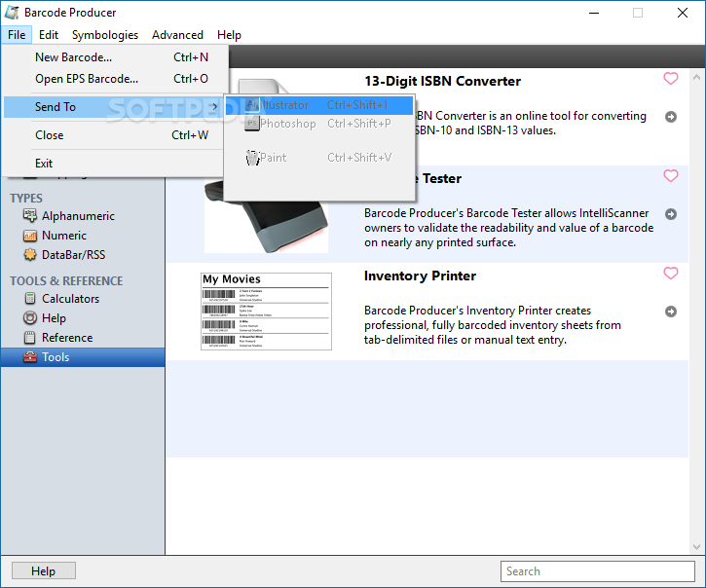Favorite the Inventory Printer with heart icon

pos(670,273)
